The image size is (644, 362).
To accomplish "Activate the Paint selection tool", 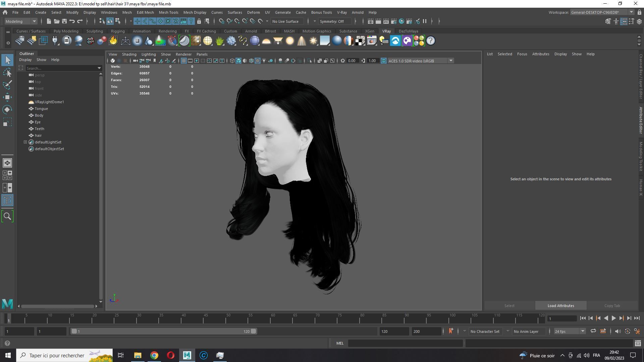I will [x=7, y=85].
